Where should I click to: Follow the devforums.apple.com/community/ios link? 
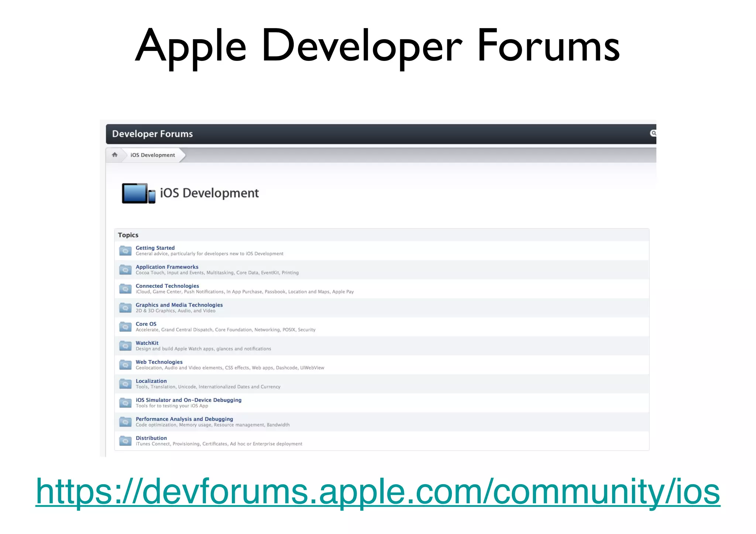[378, 492]
